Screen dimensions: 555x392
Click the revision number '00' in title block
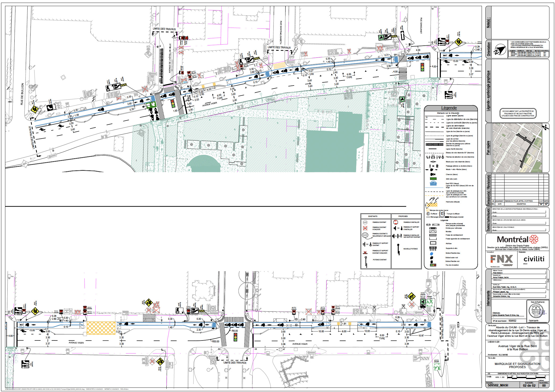[x=544, y=386]
